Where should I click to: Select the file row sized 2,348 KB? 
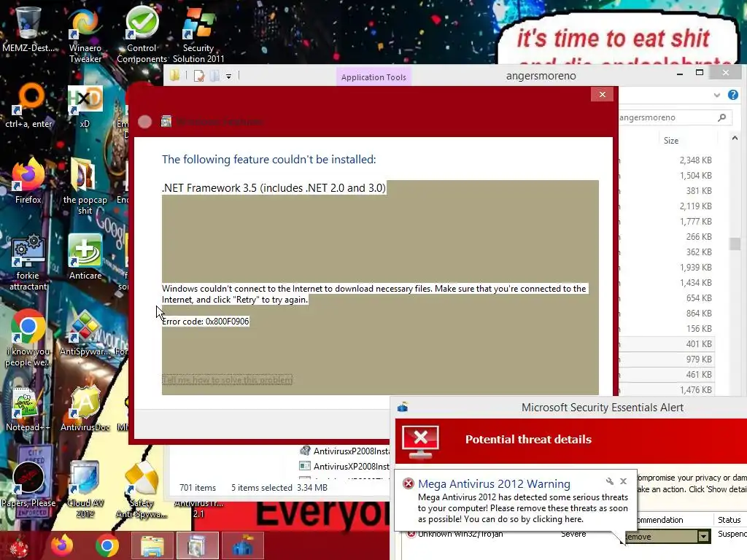667,160
